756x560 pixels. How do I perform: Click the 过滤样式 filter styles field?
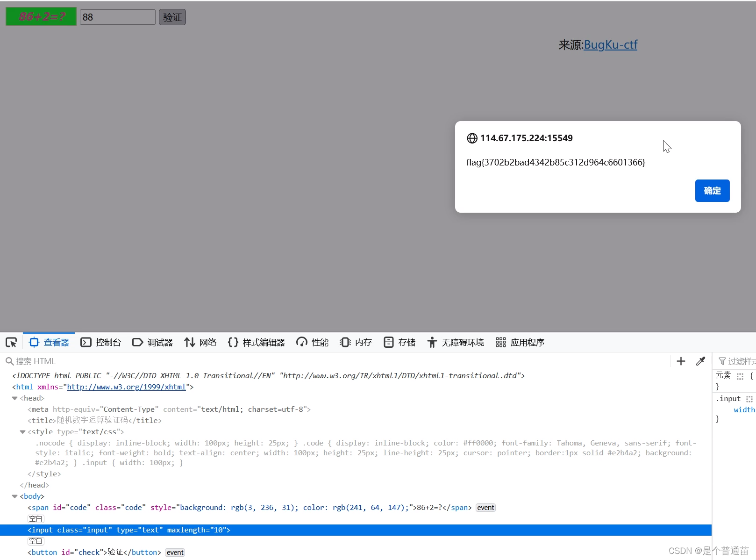(737, 361)
